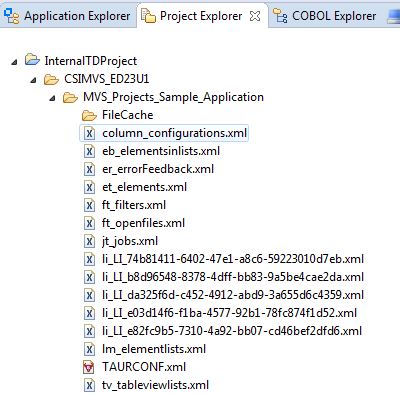Click the li_LI_74b81411 xml file icon
The height and width of the screenshot is (394, 400).
tap(89, 259)
